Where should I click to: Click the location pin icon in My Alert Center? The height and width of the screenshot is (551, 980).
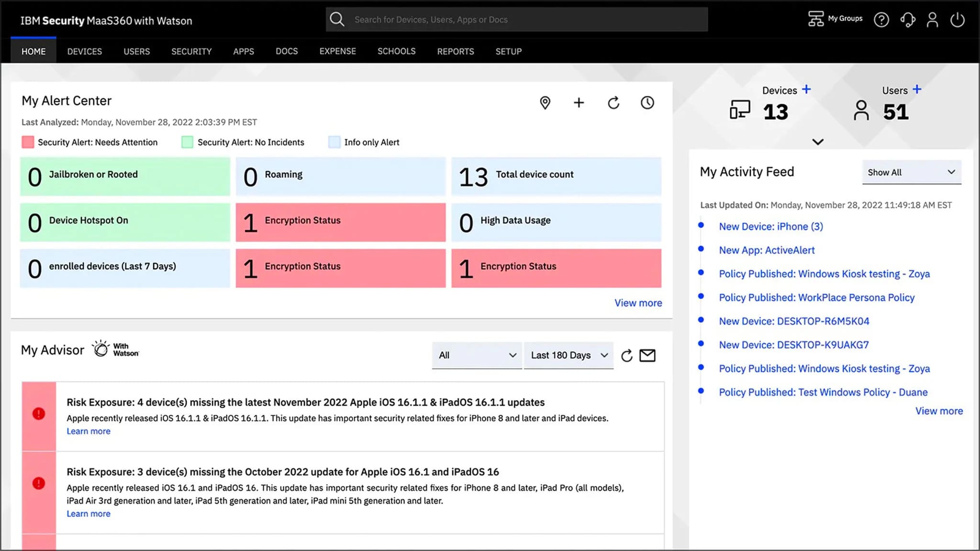pyautogui.click(x=545, y=102)
